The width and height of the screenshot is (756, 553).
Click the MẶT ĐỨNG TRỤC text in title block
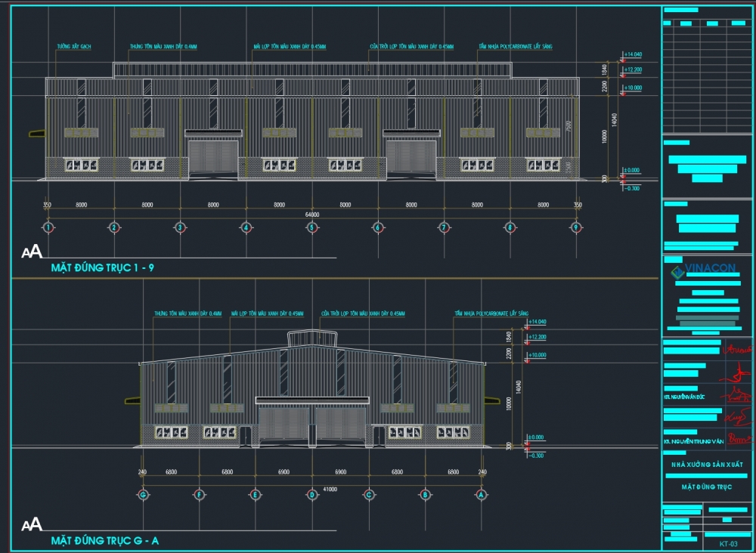pos(707,487)
